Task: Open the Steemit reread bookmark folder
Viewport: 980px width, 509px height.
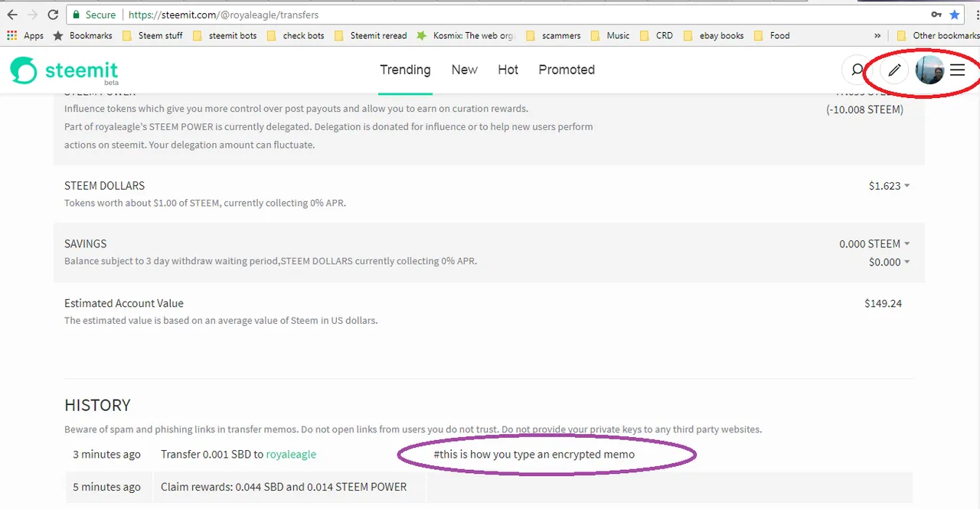Action: [x=371, y=35]
